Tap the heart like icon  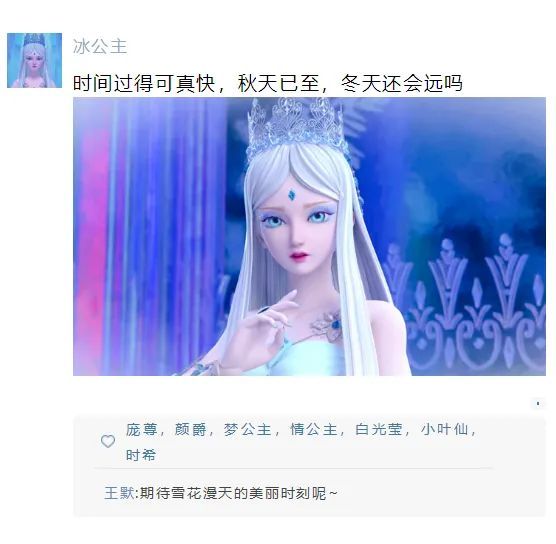coord(108,441)
